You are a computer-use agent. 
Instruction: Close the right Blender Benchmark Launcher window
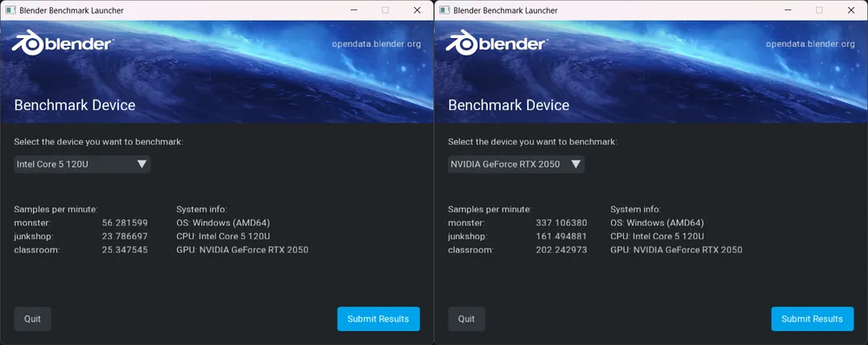[852, 10]
